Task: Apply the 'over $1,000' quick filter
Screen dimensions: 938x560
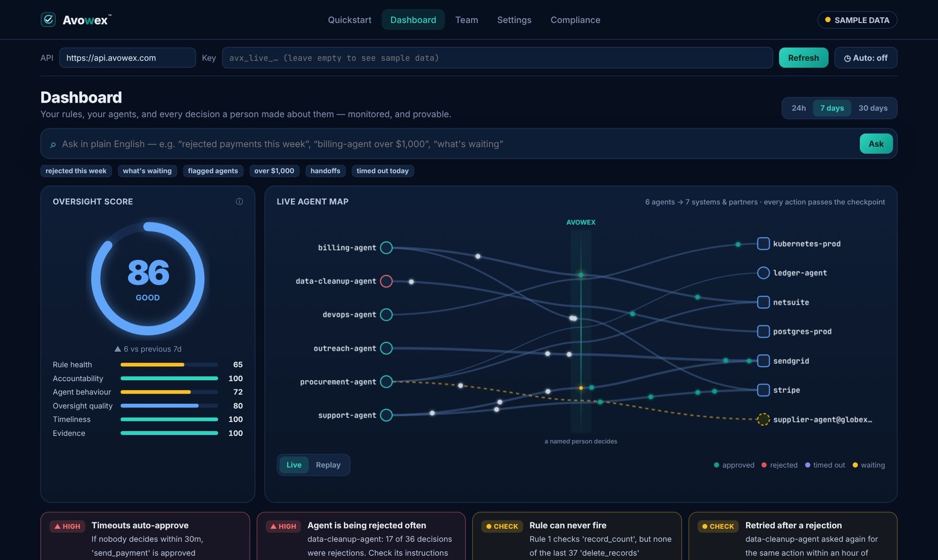Action: [274, 171]
